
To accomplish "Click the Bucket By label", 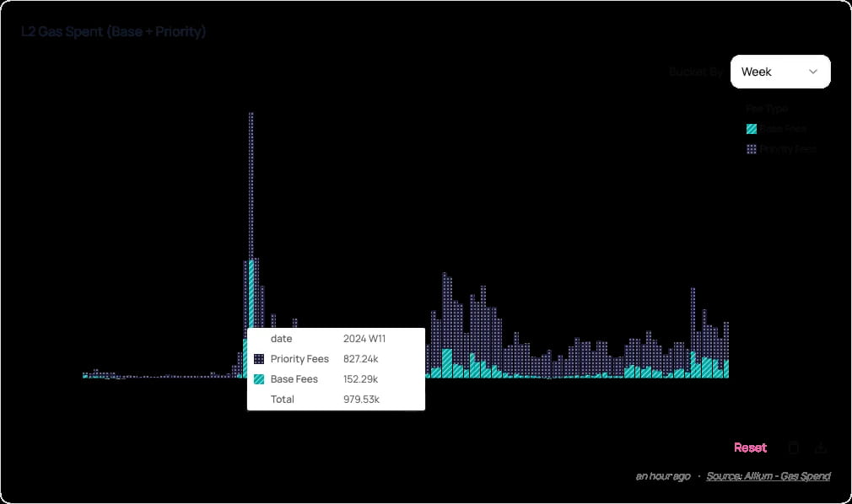I will tap(696, 72).
